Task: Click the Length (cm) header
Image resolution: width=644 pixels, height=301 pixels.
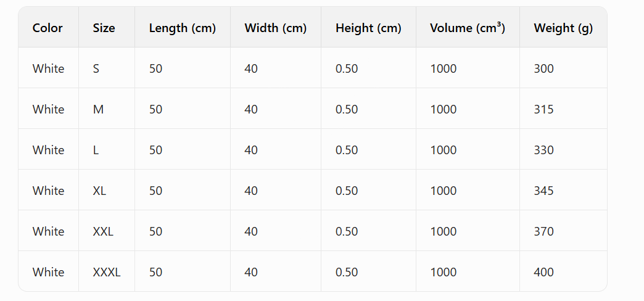Action: point(183,28)
